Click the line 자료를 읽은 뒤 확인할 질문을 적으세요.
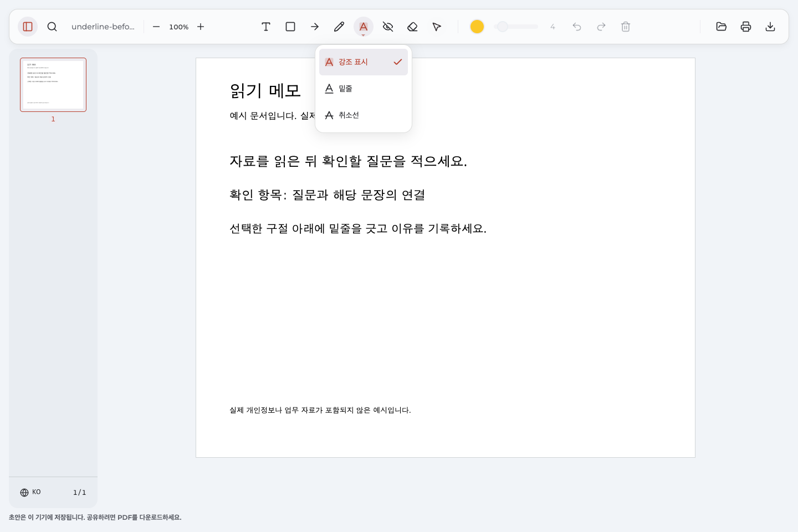The image size is (798, 532). click(349, 161)
